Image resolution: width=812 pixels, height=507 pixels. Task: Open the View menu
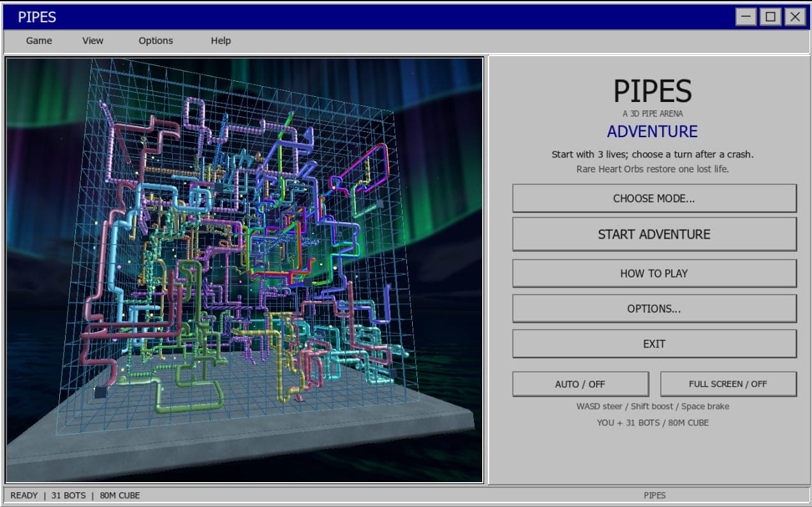point(92,41)
